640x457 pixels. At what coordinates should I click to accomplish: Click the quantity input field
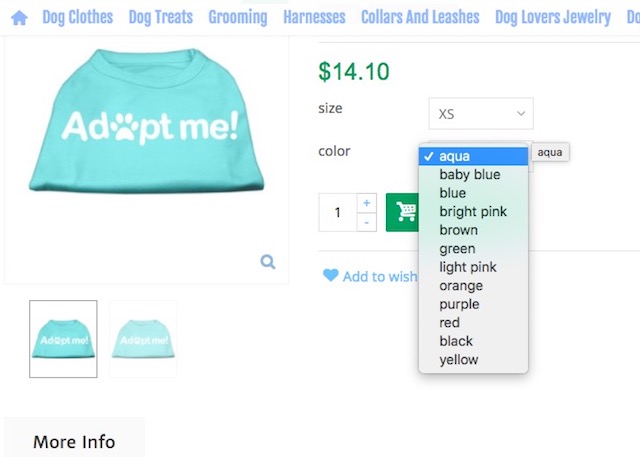point(338,212)
